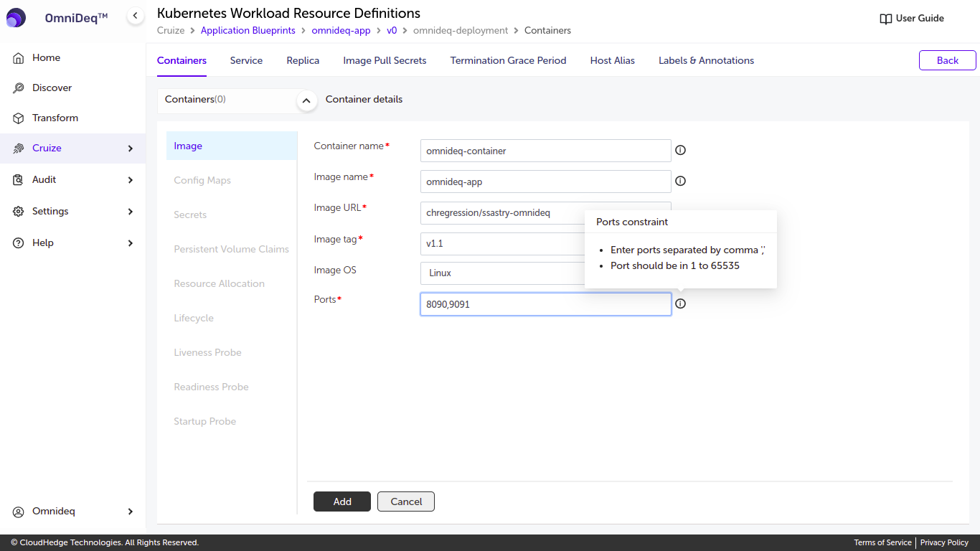Viewport: 980px width, 551px height.
Task: Open the Image Pull Secrets tab
Action: [385, 61]
